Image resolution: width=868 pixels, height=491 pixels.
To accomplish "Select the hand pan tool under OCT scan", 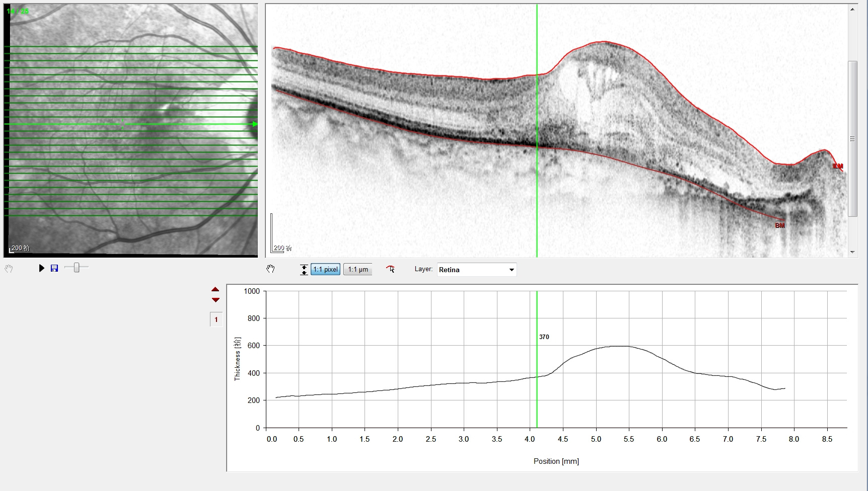I will (x=271, y=269).
